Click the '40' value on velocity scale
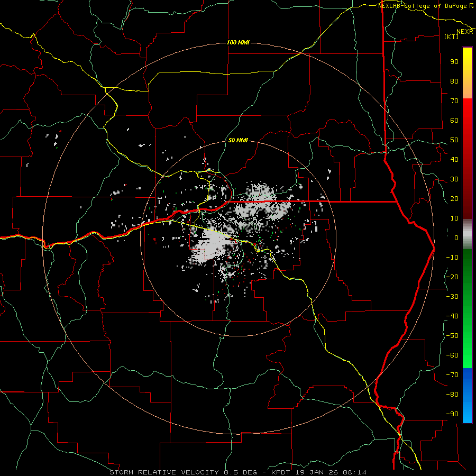Screen dimensions: 476x476 [454, 160]
